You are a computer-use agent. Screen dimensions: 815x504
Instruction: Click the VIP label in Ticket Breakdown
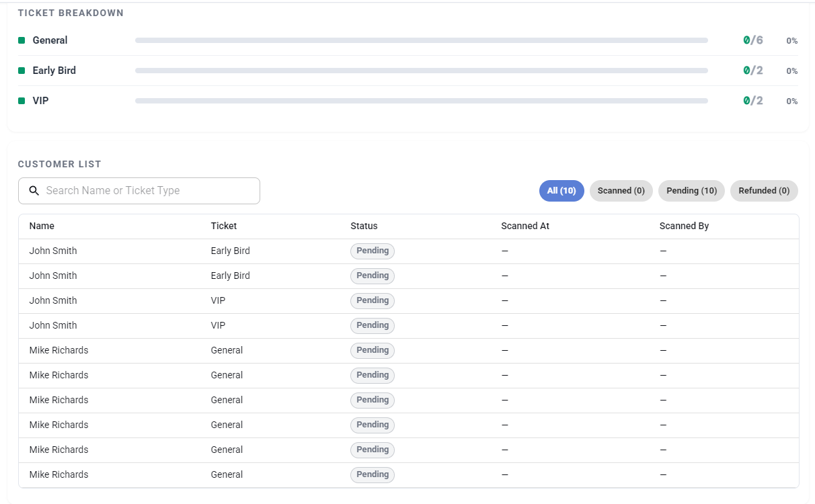point(40,101)
